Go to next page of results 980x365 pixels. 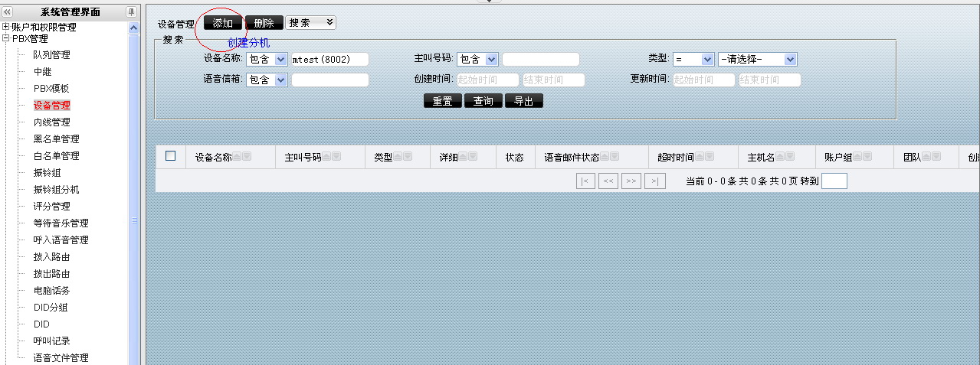pos(631,181)
